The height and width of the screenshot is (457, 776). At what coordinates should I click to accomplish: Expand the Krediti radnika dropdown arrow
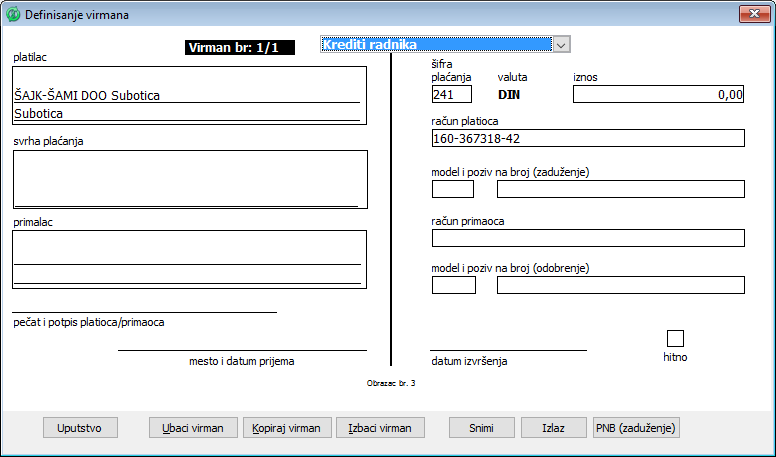(x=561, y=45)
